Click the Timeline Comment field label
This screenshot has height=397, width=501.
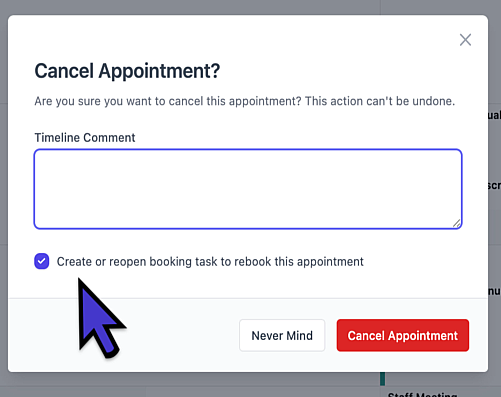point(85,138)
